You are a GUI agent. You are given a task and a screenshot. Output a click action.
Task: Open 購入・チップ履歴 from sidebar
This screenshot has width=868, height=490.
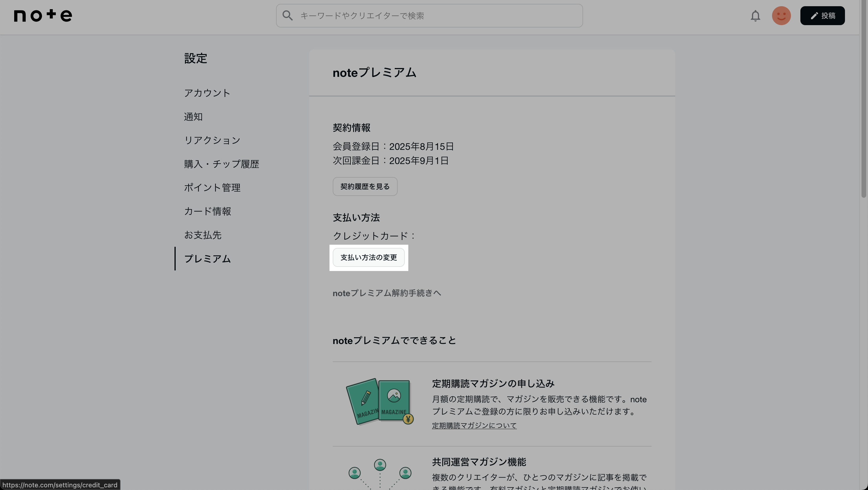(222, 164)
